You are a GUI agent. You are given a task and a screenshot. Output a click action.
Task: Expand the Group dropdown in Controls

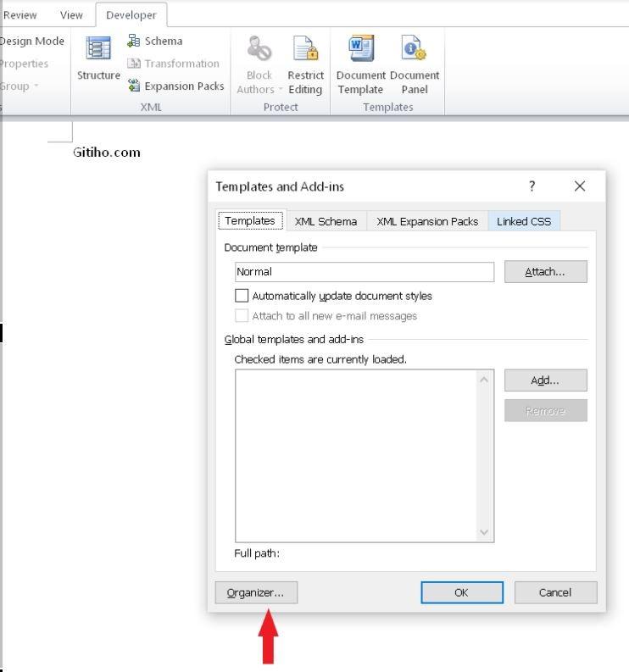pyautogui.click(x=36, y=86)
